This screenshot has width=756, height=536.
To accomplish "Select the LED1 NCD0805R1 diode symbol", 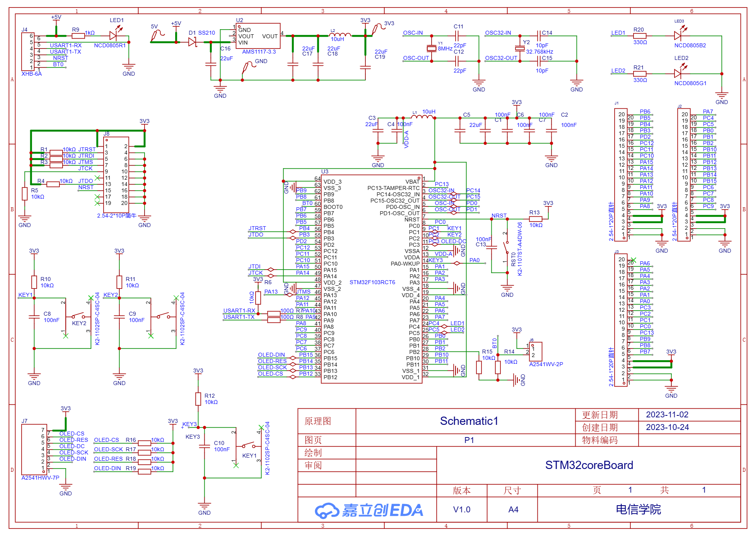I will [114, 35].
